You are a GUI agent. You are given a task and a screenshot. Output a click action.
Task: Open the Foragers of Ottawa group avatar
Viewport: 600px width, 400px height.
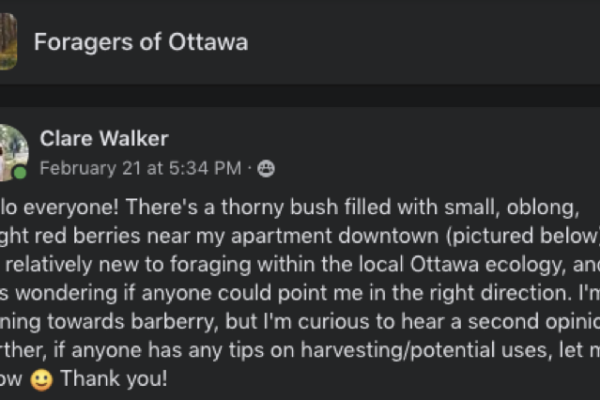point(8,41)
